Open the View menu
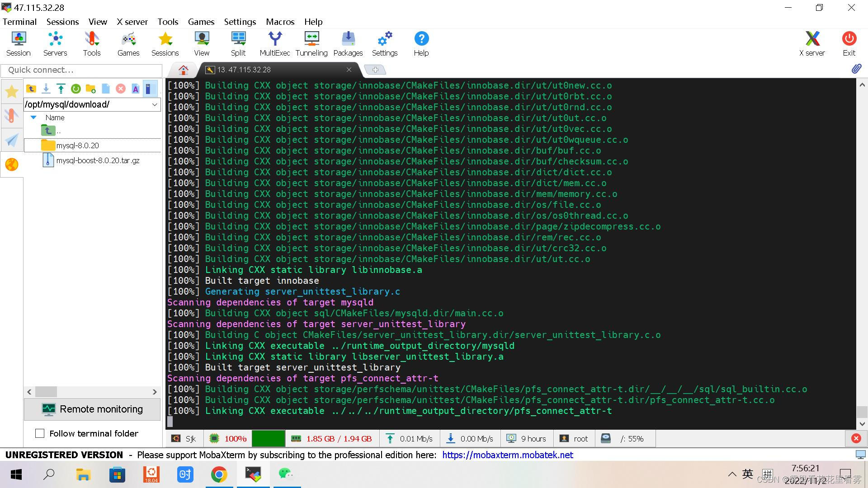868x488 pixels. [x=98, y=22]
